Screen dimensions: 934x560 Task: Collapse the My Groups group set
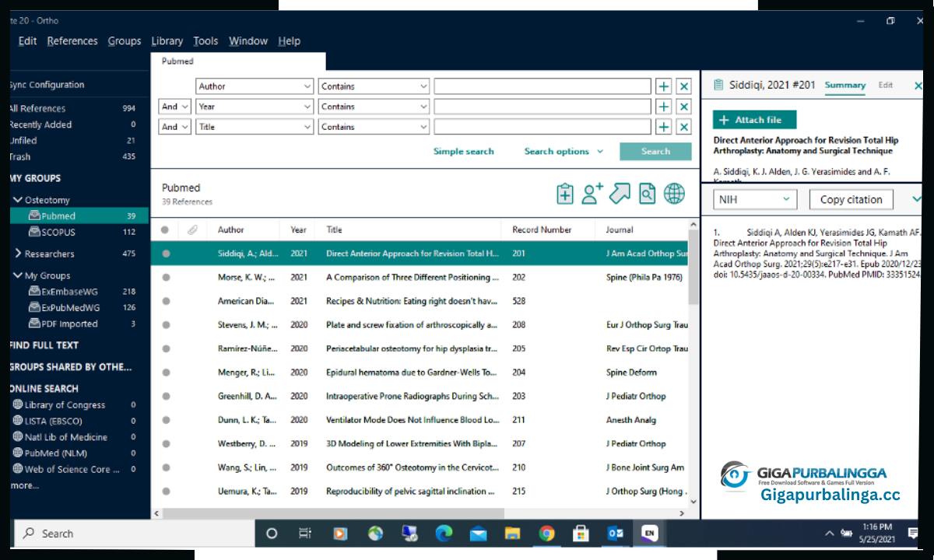[18, 275]
